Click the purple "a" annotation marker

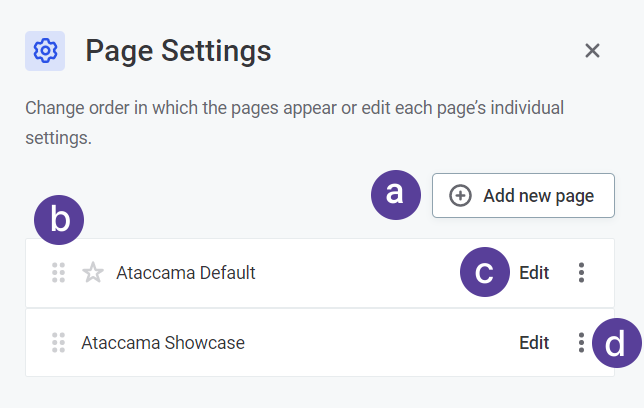(x=395, y=194)
